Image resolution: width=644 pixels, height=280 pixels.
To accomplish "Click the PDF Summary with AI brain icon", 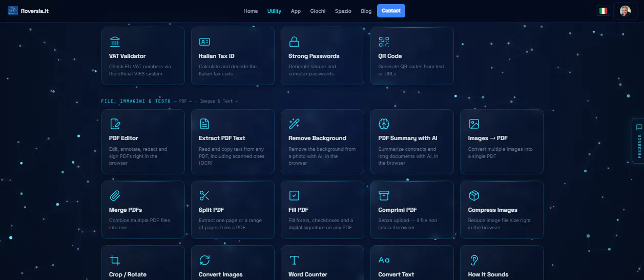I will [384, 124].
